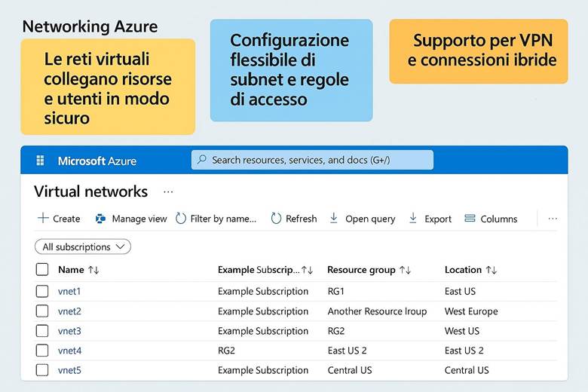Click the plus icon to Create network
The width and height of the screenshot is (588, 392).
tap(43, 219)
